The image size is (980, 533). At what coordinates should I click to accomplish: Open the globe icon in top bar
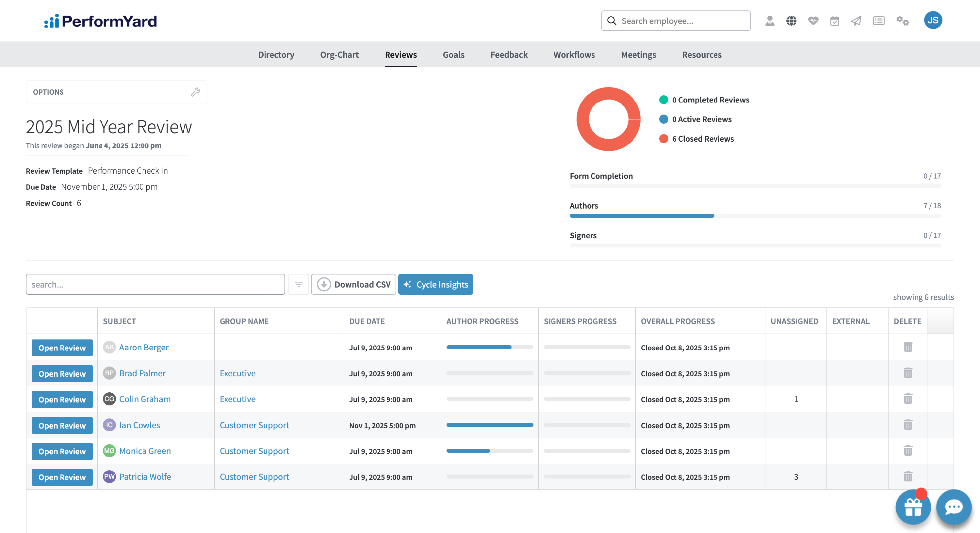coord(791,21)
